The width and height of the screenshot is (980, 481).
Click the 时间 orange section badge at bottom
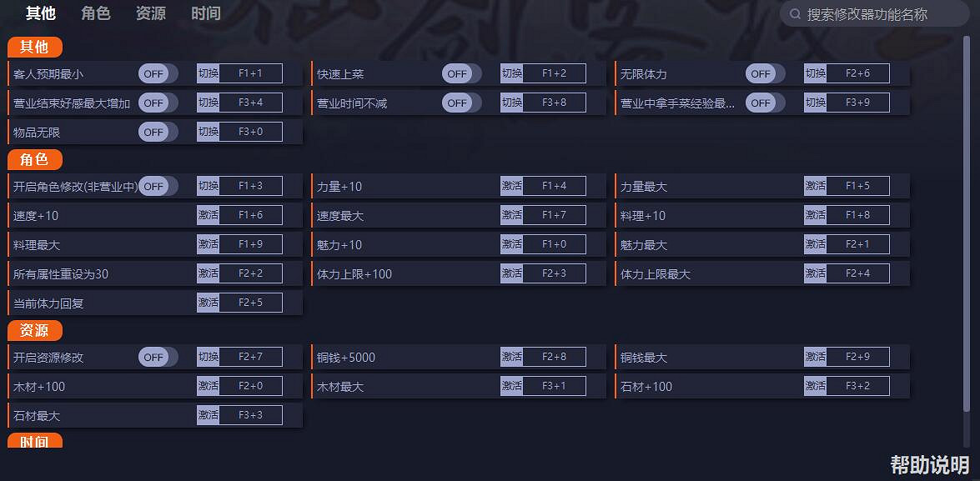click(34, 443)
